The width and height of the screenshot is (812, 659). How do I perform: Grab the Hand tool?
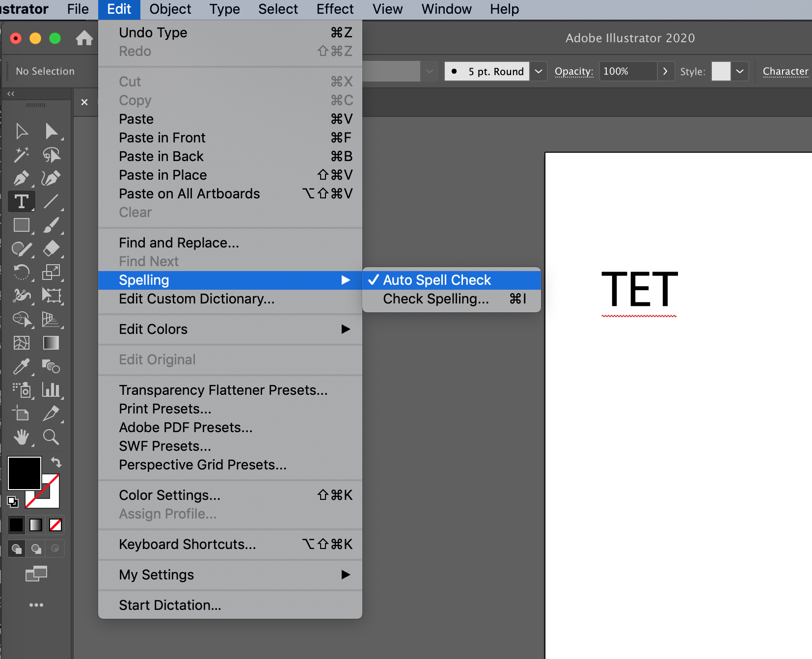[x=22, y=438]
